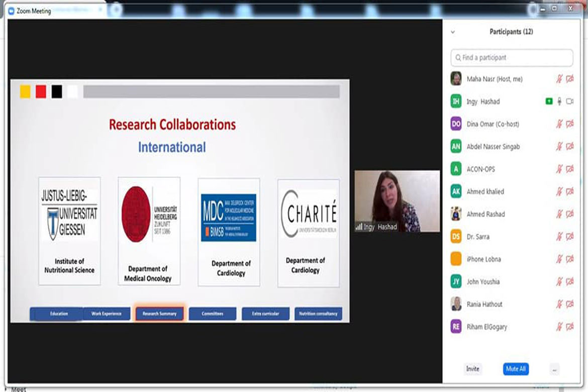The image size is (588, 392).
Task: Click the Mute All button
Action: coord(516,369)
